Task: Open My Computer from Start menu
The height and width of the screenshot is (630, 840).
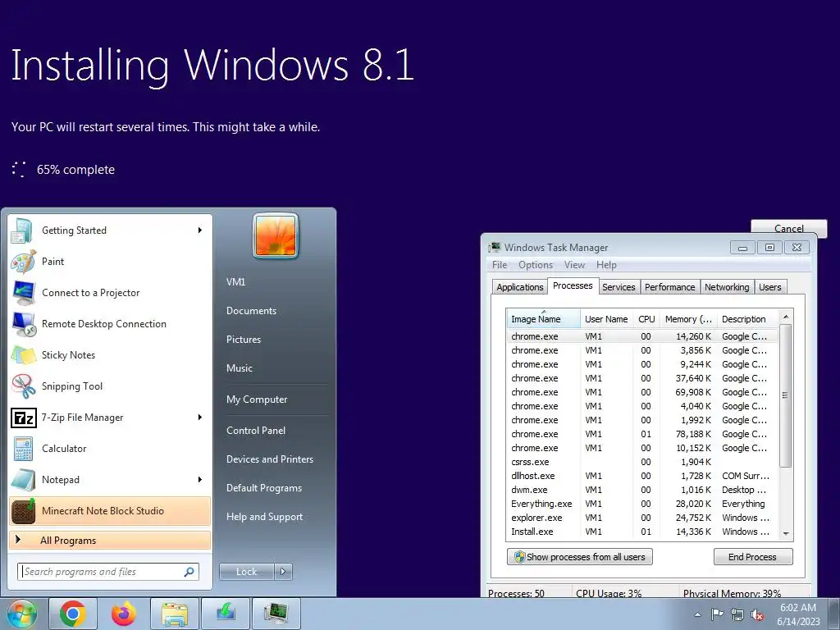Action: click(x=257, y=399)
